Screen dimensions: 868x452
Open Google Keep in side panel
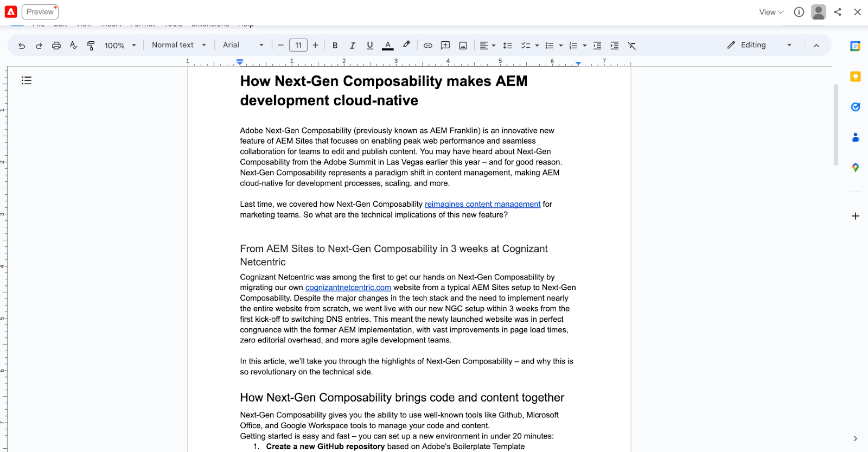click(856, 77)
